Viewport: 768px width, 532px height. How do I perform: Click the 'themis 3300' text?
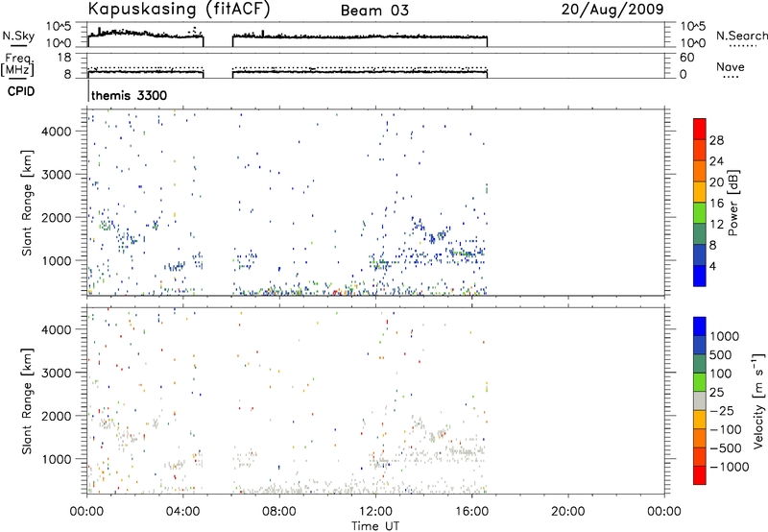pyautogui.click(x=130, y=95)
